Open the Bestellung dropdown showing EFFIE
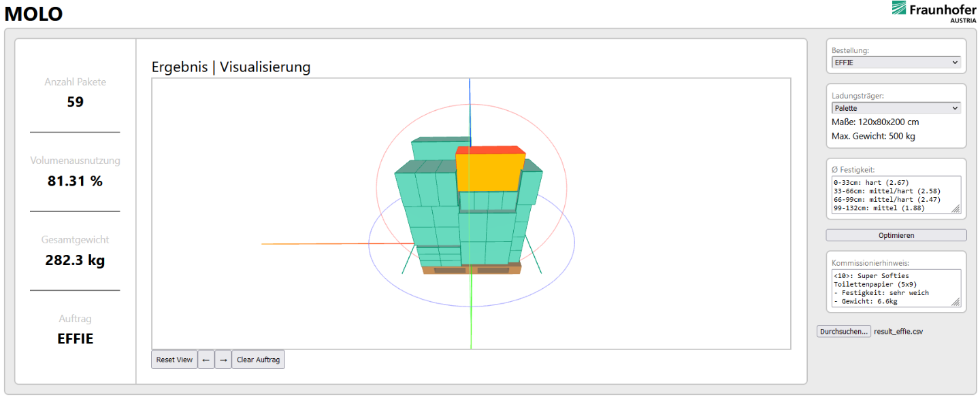The height and width of the screenshot is (399, 980). click(896, 63)
